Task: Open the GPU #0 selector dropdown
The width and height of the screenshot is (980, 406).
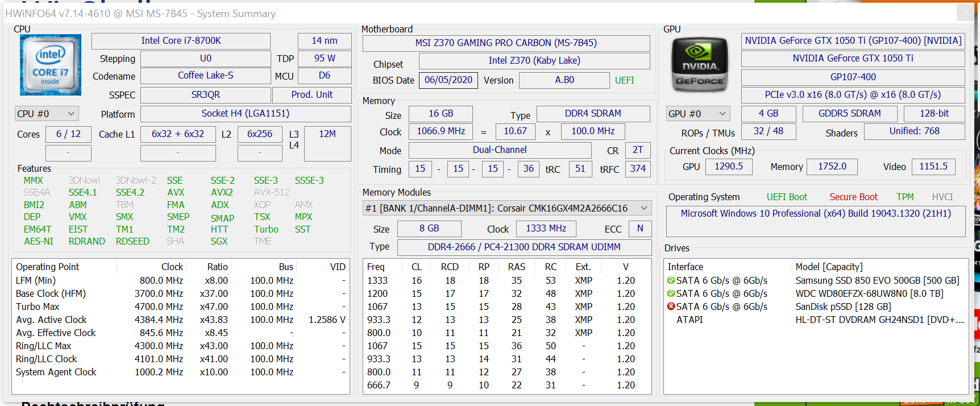Action: click(698, 114)
